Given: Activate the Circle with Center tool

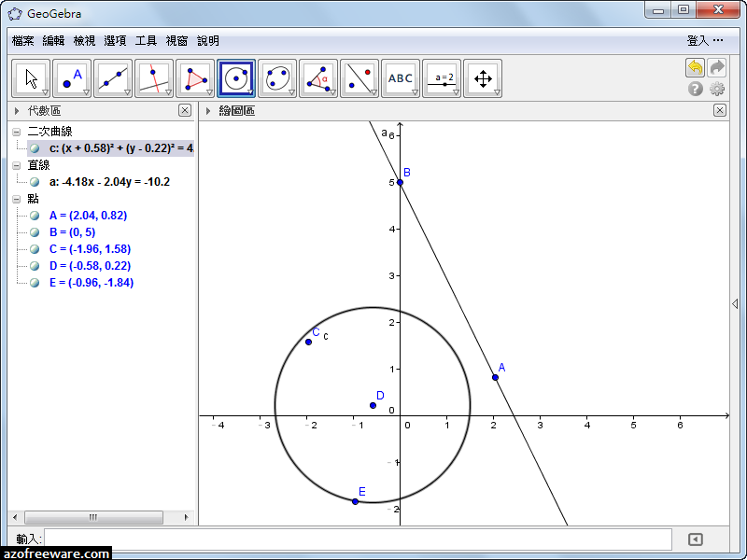Looking at the screenshot, I should tap(236, 78).
